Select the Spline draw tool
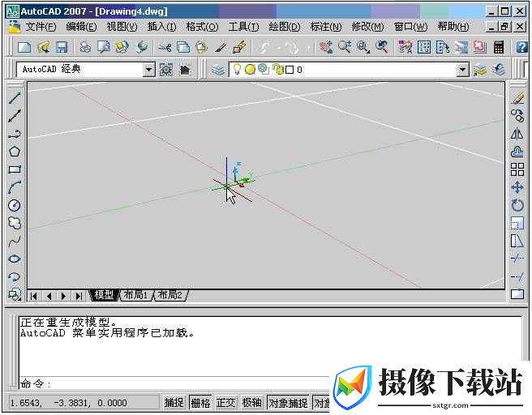 pyautogui.click(x=15, y=242)
